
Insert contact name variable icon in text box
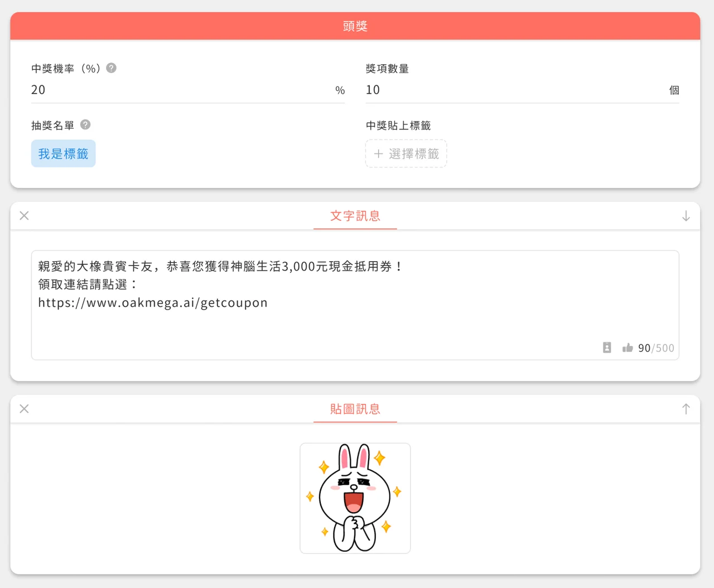tap(607, 348)
